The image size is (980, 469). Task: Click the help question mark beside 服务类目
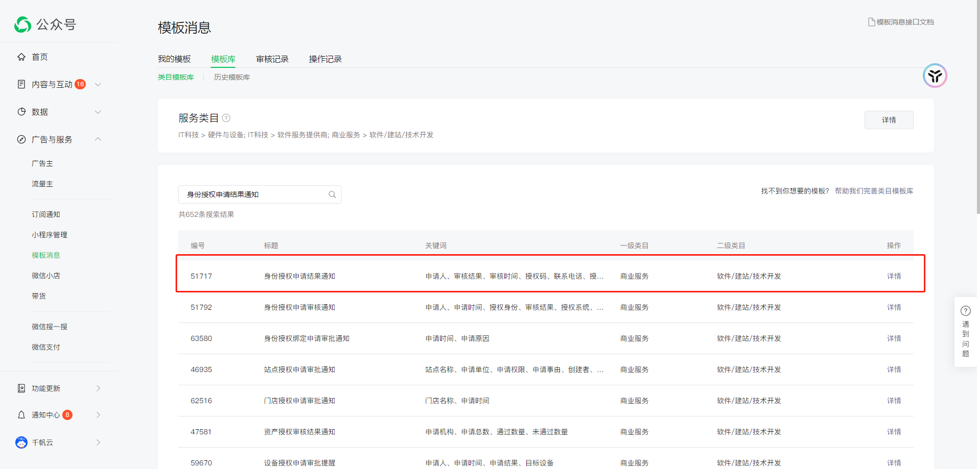pyautogui.click(x=226, y=118)
